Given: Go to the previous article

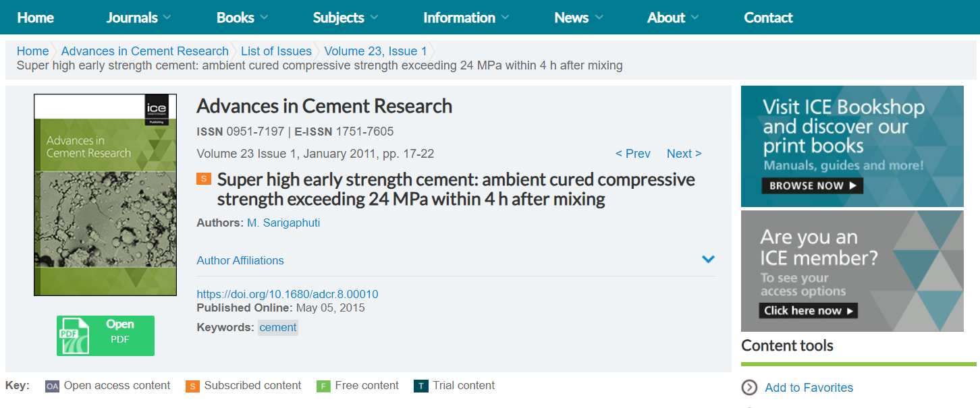Looking at the screenshot, I should (x=633, y=154).
